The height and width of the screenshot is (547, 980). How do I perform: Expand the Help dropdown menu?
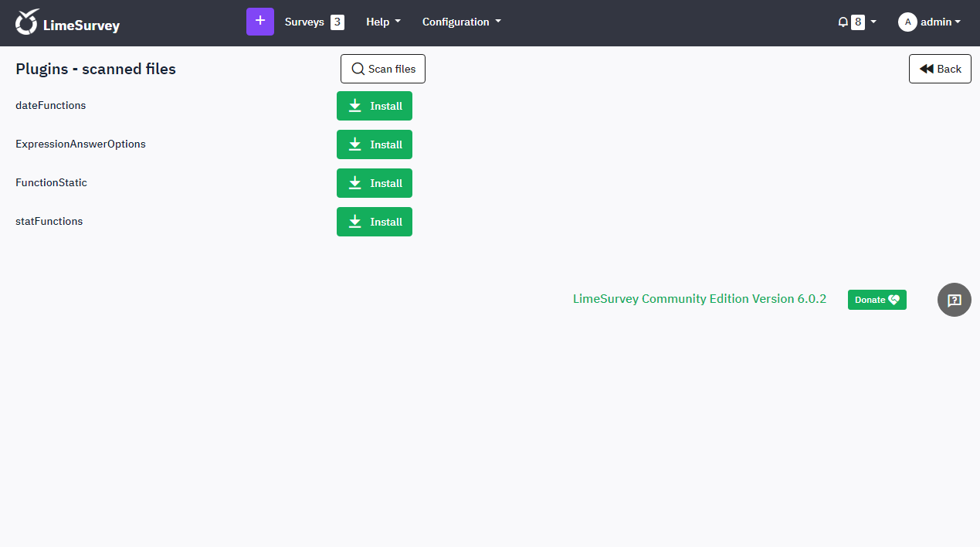pyautogui.click(x=383, y=22)
